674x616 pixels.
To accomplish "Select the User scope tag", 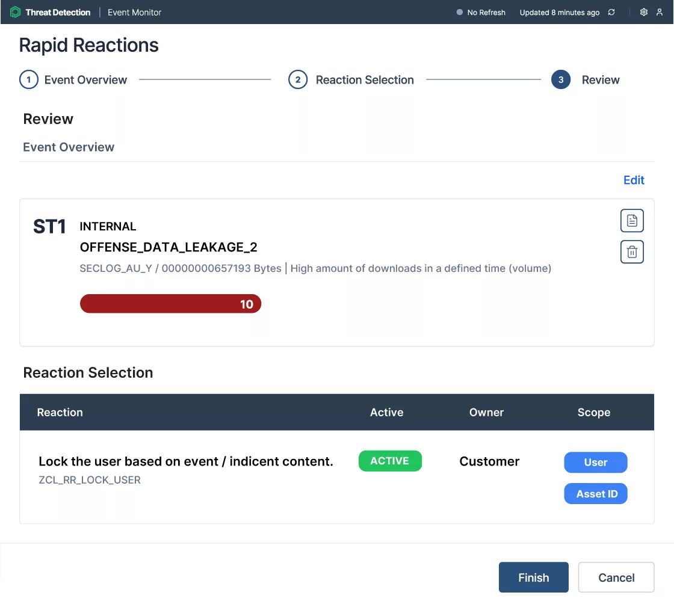I will tap(595, 463).
